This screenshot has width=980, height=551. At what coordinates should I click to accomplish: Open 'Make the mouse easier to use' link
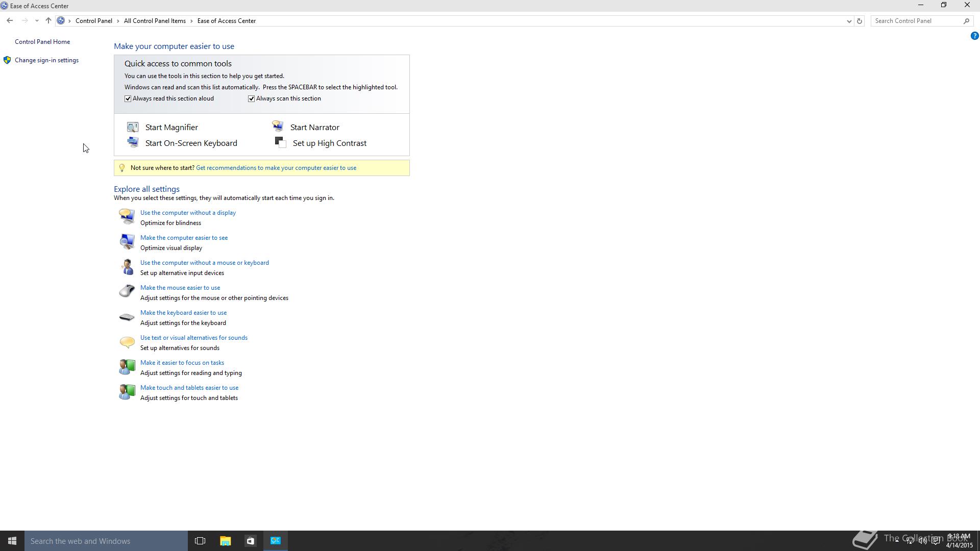(x=180, y=288)
